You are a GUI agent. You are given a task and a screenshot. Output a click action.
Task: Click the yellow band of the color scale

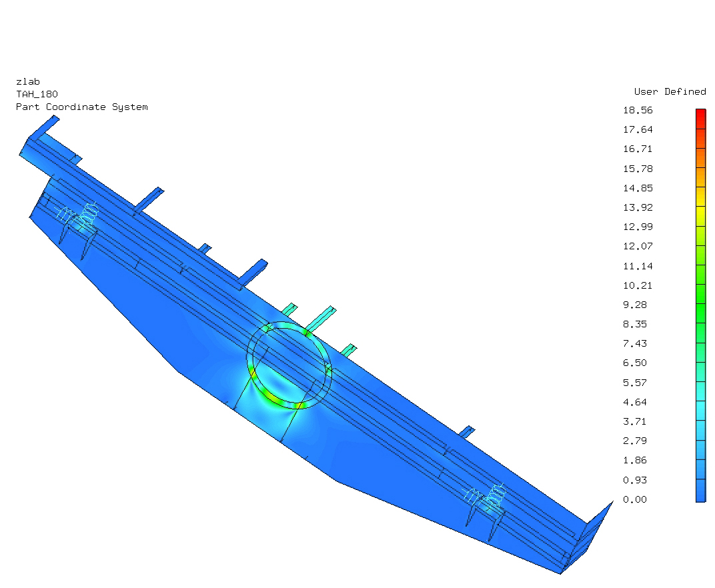(x=701, y=216)
